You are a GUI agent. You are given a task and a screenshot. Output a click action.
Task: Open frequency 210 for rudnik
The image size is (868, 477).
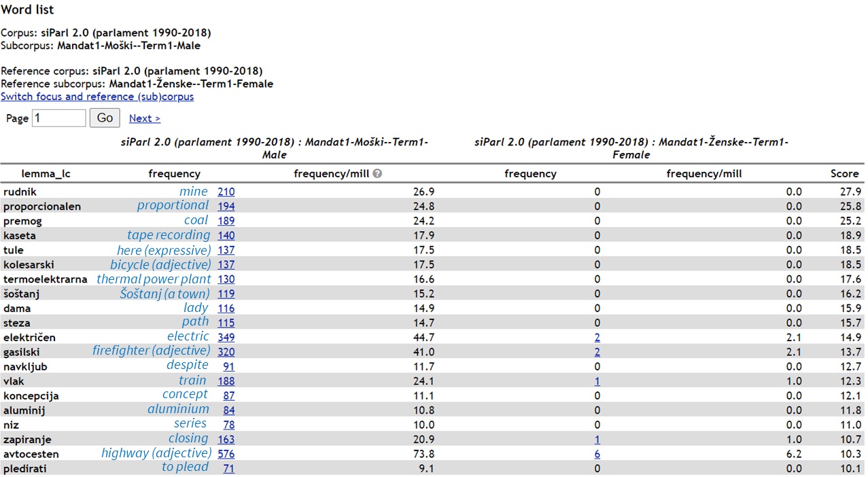point(226,192)
